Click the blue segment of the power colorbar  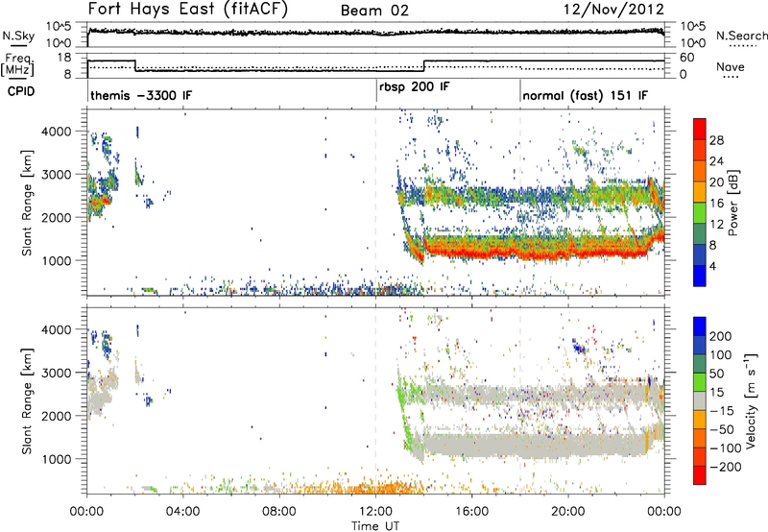click(x=700, y=276)
